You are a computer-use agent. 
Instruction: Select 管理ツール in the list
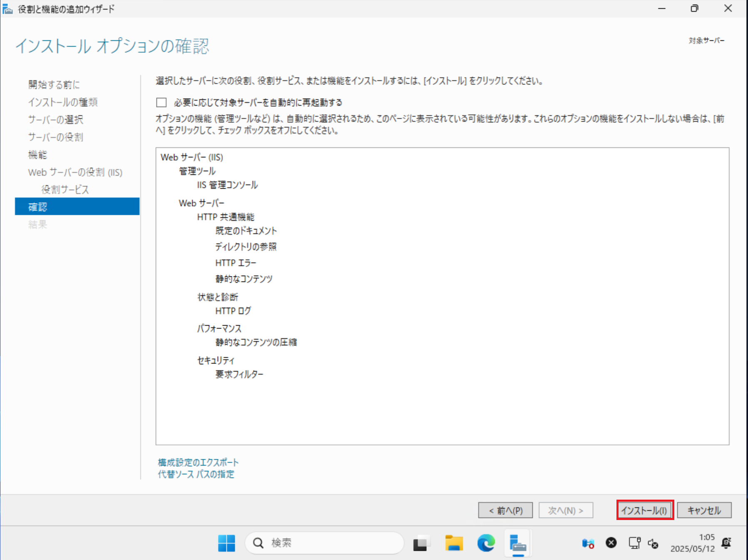click(x=197, y=171)
